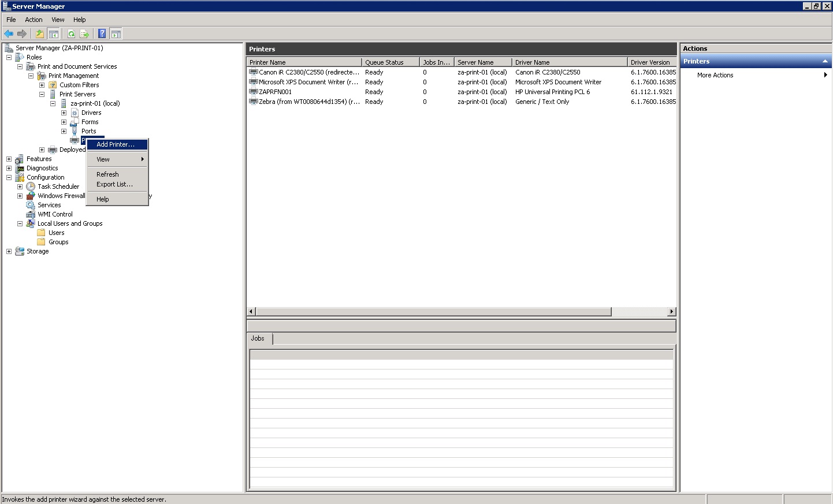Click the Forward arrow on the toolbar
The image size is (833, 504).
point(23,33)
